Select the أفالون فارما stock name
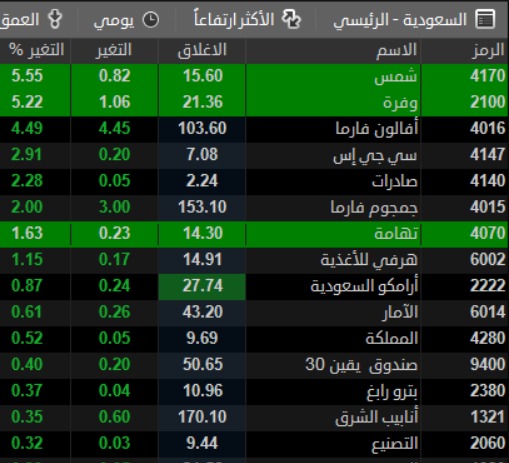Image resolution: width=509 pixels, height=463 pixels. point(377,129)
